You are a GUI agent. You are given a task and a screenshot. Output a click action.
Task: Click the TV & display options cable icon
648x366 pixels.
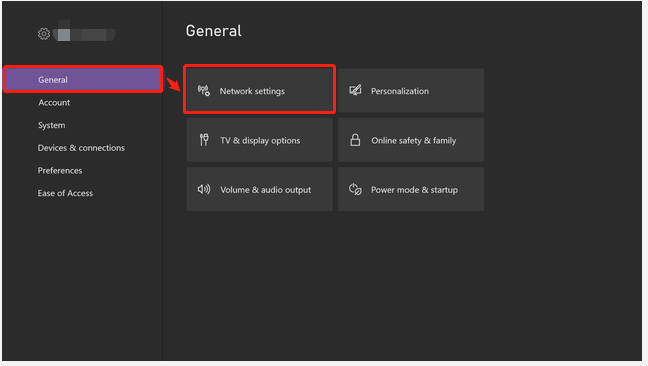(204, 140)
